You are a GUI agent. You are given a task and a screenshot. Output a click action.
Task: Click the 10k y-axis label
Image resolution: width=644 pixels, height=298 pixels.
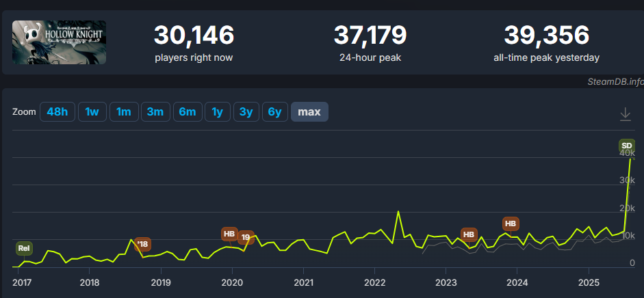(628, 235)
